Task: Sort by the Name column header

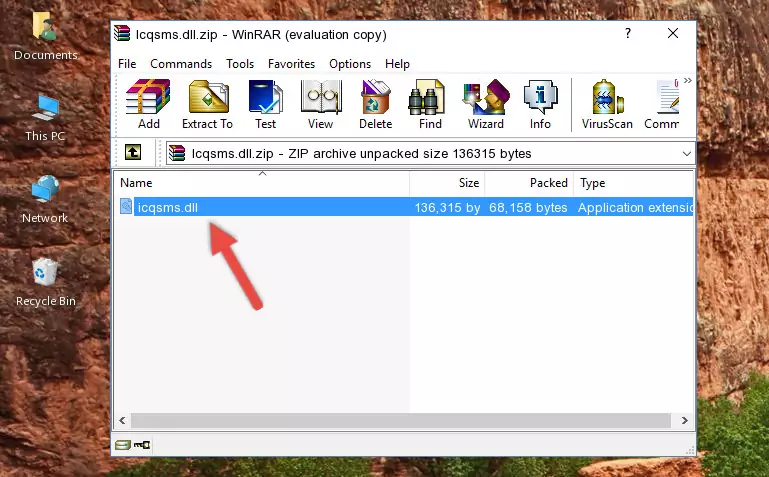Action: click(262, 183)
